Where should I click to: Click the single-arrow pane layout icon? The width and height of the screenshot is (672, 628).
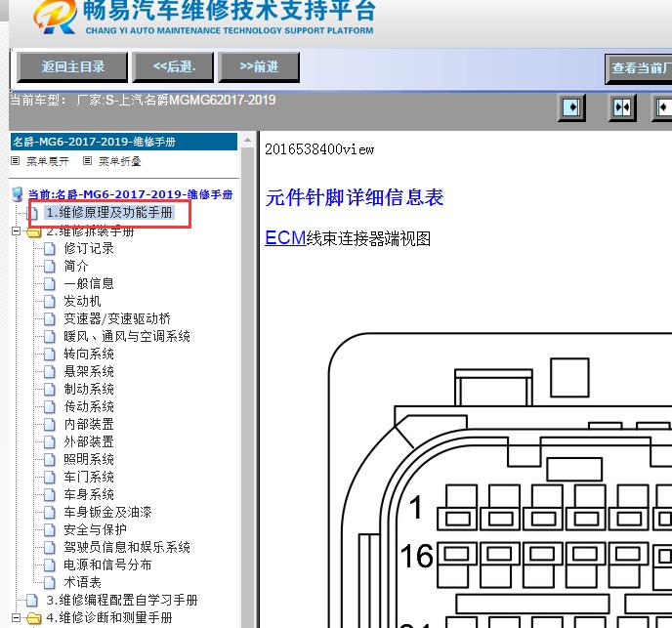(x=571, y=107)
